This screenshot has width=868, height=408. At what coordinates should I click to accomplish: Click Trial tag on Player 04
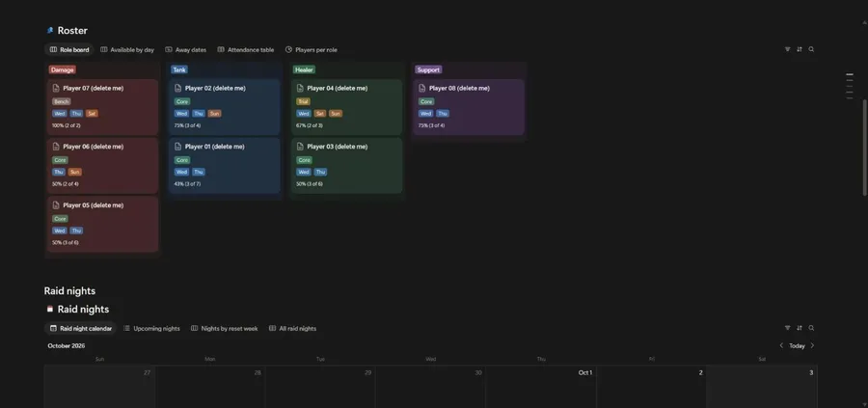pos(304,102)
